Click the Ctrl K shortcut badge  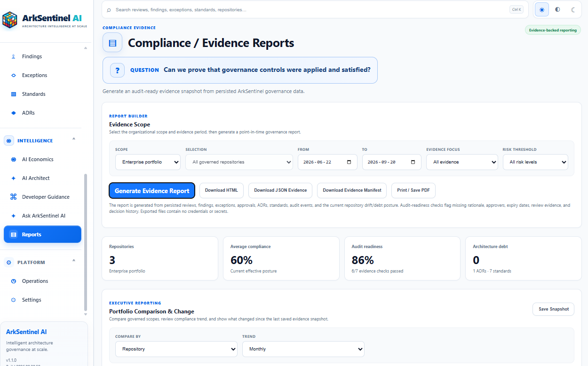click(x=516, y=9)
